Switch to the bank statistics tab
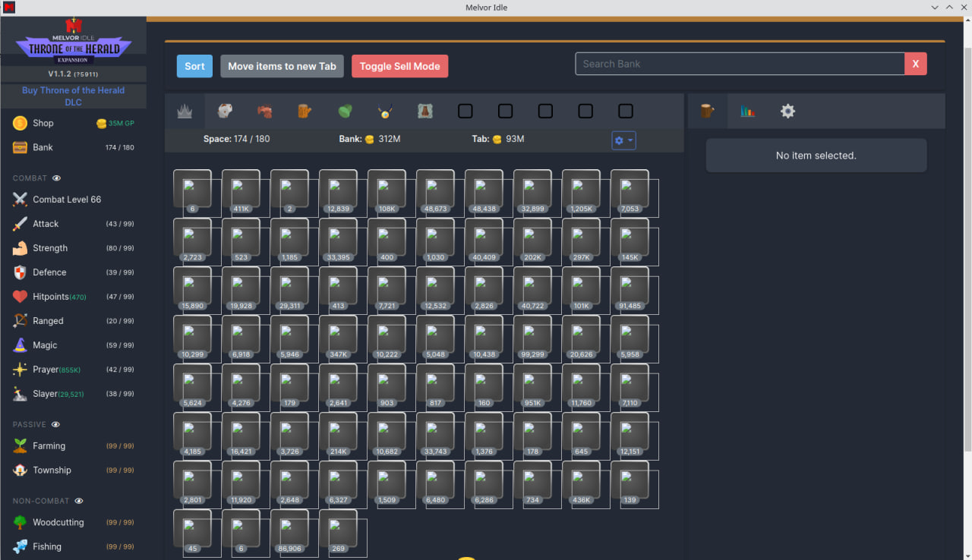The height and width of the screenshot is (560, 972). point(747,110)
